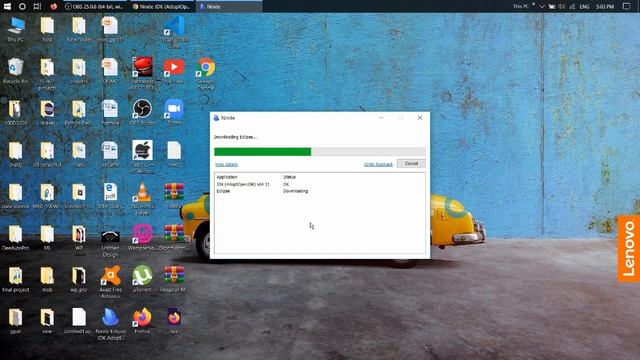Open the Firefox desktop shortcut
The width and height of the screenshot is (640, 360).
[x=142, y=321]
